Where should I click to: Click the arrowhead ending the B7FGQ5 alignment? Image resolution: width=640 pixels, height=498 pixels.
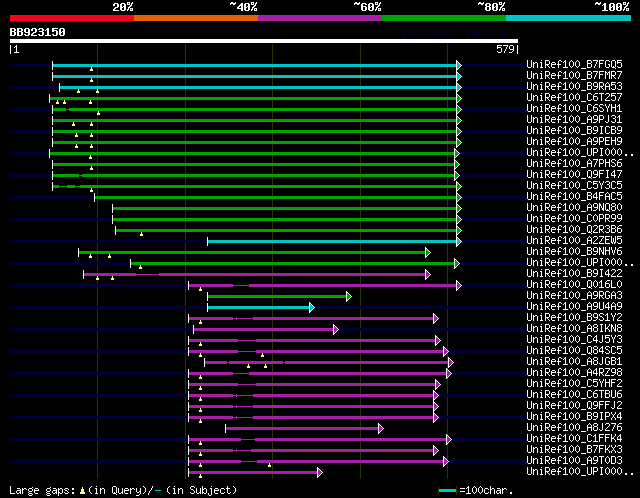(459, 65)
